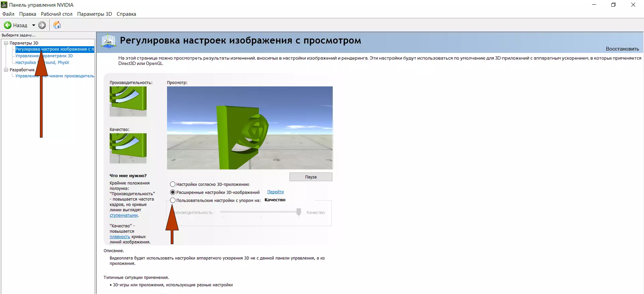
Task: Click the Перейти link
Action: [275, 192]
